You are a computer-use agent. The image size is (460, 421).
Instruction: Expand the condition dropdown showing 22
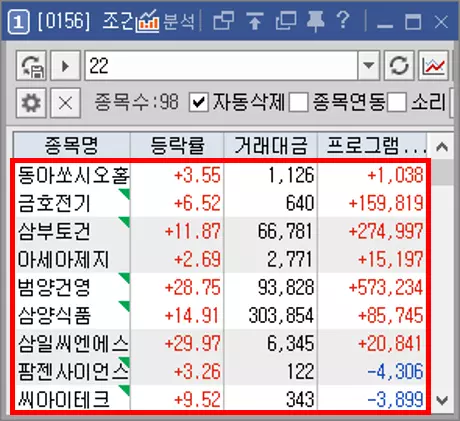pyautogui.click(x=368, y=66)
